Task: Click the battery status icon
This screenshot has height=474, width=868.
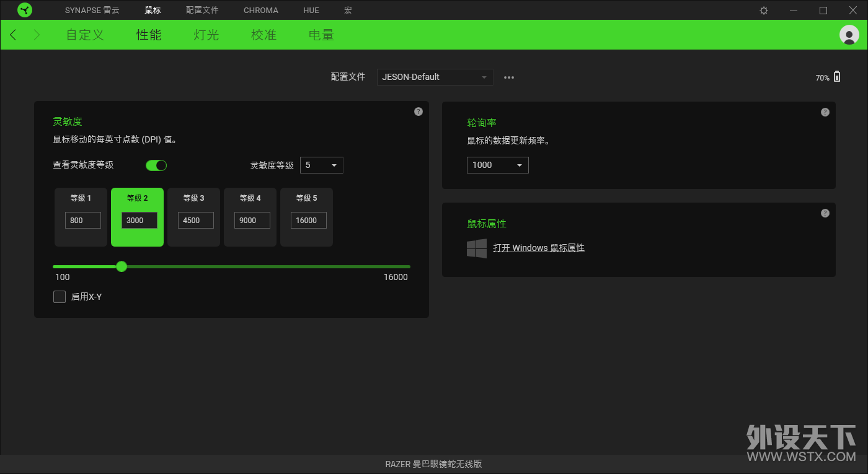Action: click(837, 77)
